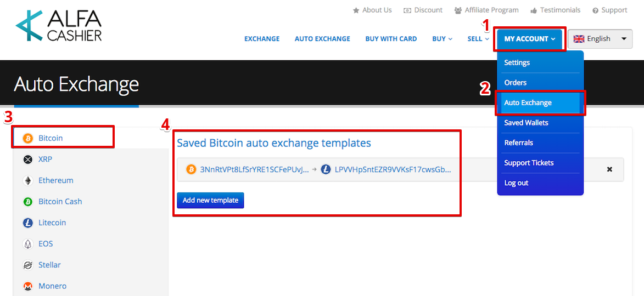Open Saved Wallets from account menu
Viewport: 644px width, 296px height.
526,123
